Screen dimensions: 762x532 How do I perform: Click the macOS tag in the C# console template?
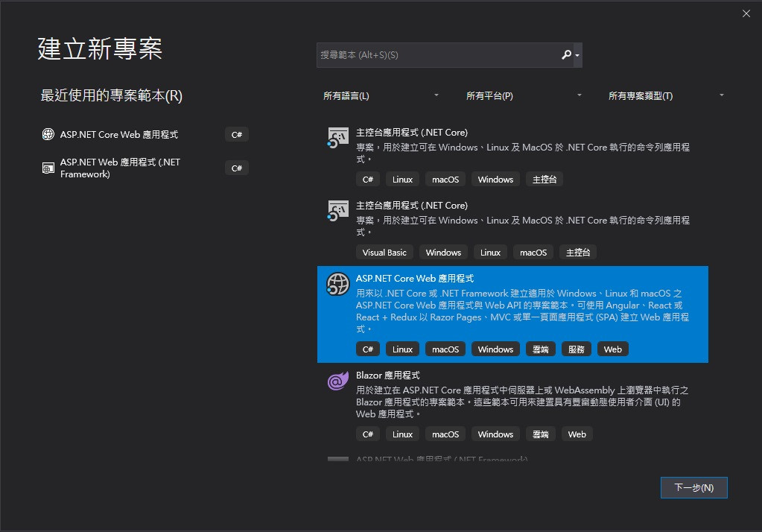[x=445, y=180]
